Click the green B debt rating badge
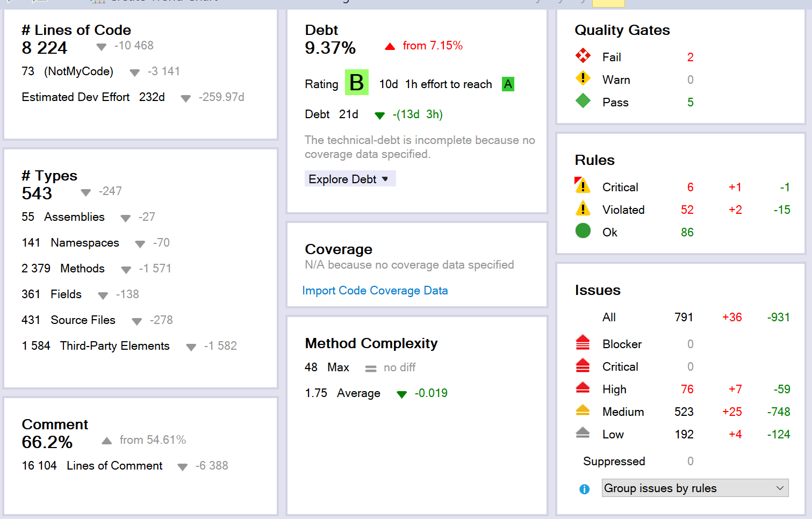Viewport: 812px width, 519px height. coord(356,82)
